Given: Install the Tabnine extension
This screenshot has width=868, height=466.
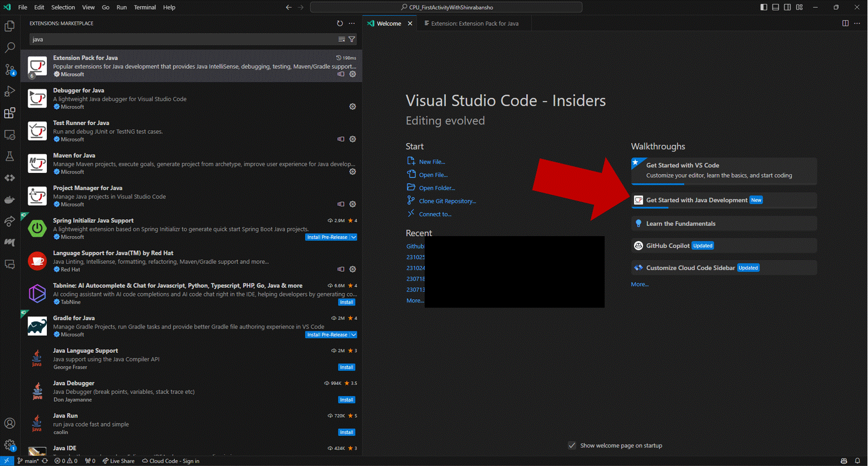Looking at the screenshot, I should coord(346,303).
